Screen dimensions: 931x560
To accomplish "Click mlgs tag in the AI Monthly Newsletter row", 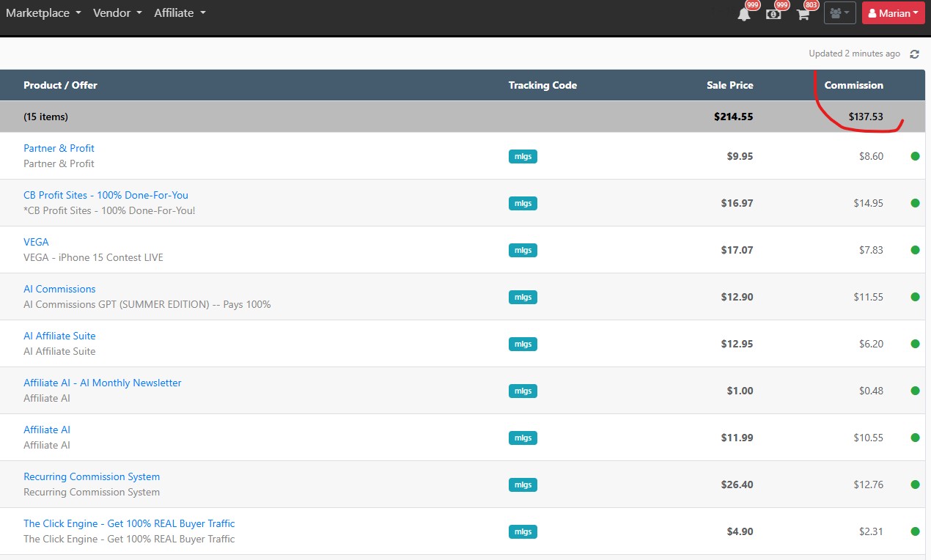I will pyautogui.click(x=523, y=391).
